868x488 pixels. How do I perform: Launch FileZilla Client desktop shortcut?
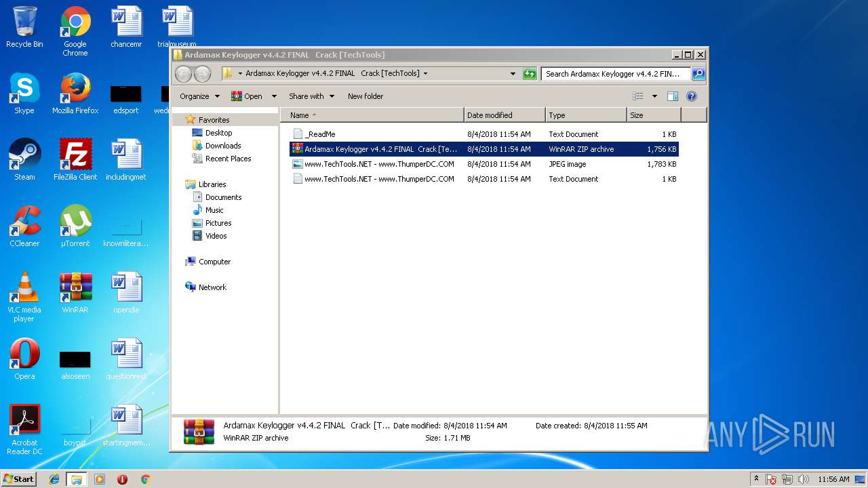[75, 160]
